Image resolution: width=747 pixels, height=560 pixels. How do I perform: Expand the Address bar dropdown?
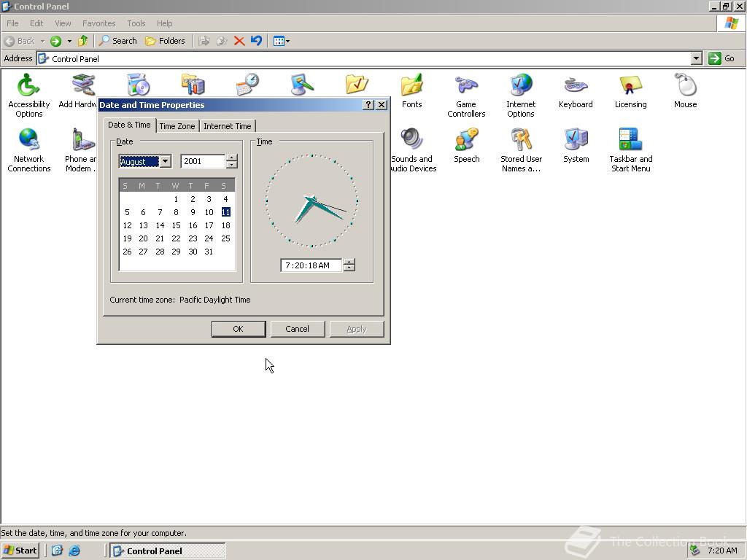696,58
